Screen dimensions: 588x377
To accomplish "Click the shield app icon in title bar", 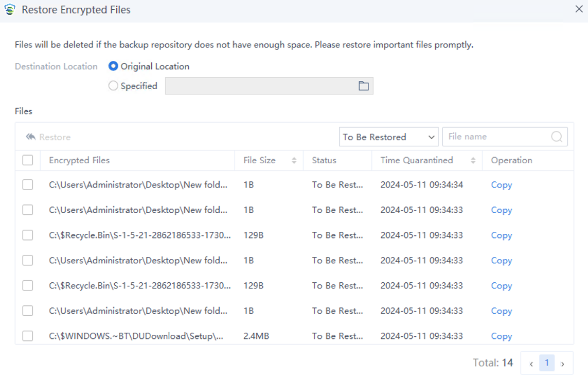I will (10, 10).
